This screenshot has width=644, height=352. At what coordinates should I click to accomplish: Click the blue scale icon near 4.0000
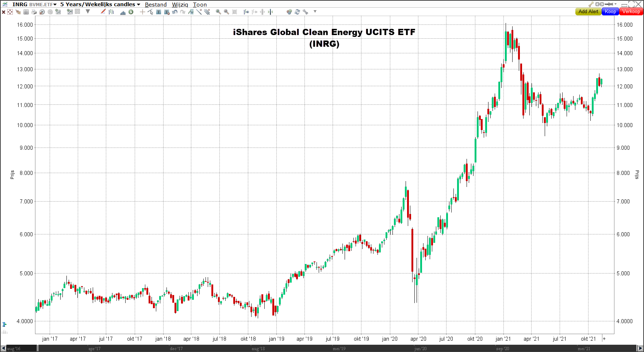pos(4,324)
